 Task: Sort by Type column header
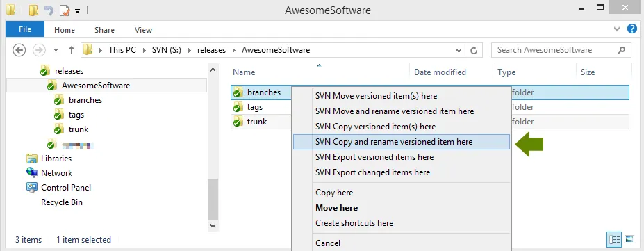506,72
